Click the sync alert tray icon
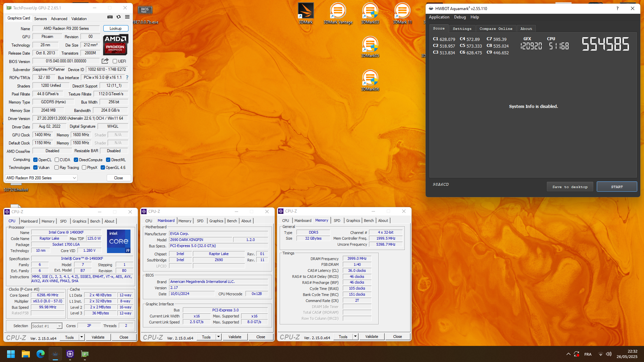Screen dimensions: 644x362 [577, 354]
